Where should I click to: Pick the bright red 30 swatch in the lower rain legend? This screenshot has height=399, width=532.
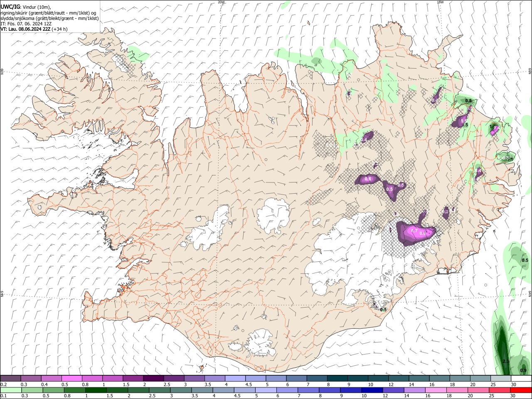click(x=521, y=390)
